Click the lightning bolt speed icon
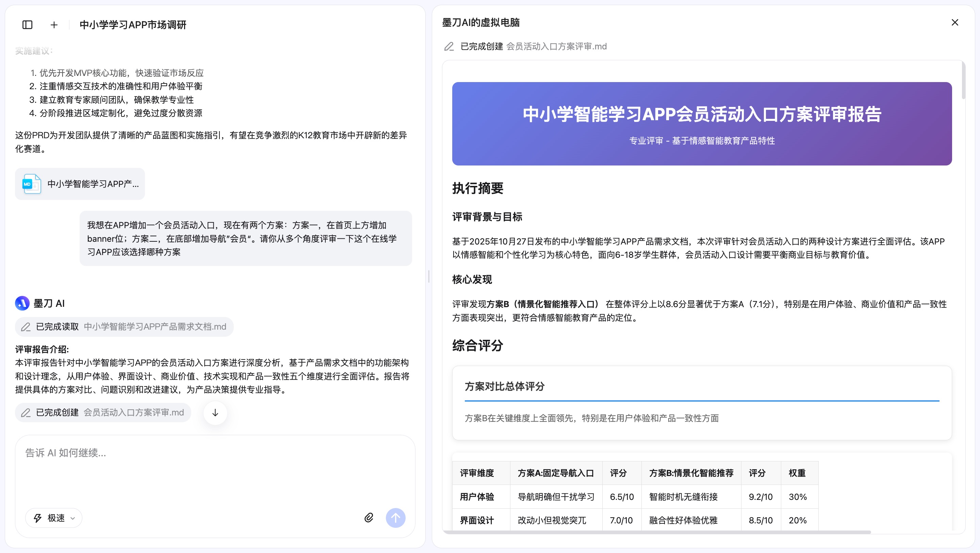Screen dimensions: 980x553 point(38,518)
